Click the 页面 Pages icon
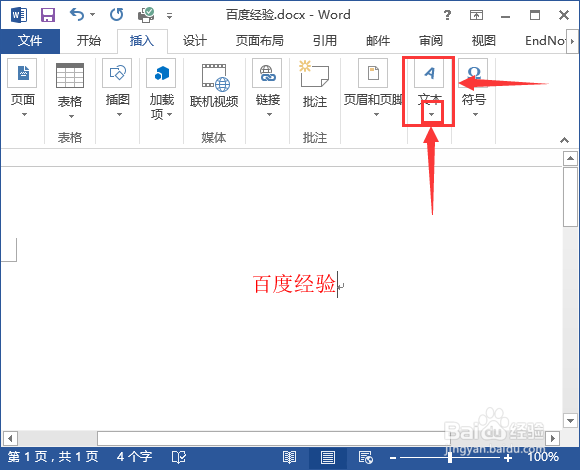580x470 pixels. (x=22, y=73)
